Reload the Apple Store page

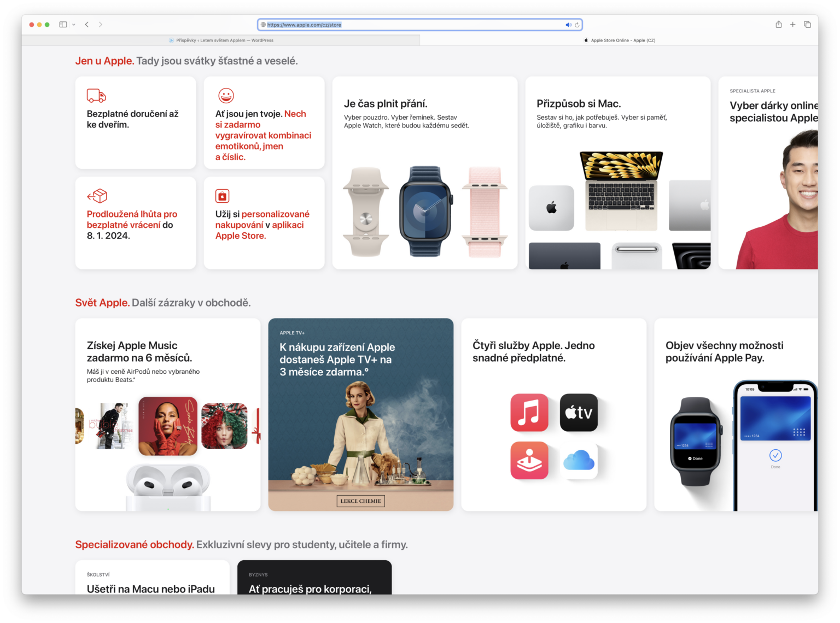click(x=577, y=25)
